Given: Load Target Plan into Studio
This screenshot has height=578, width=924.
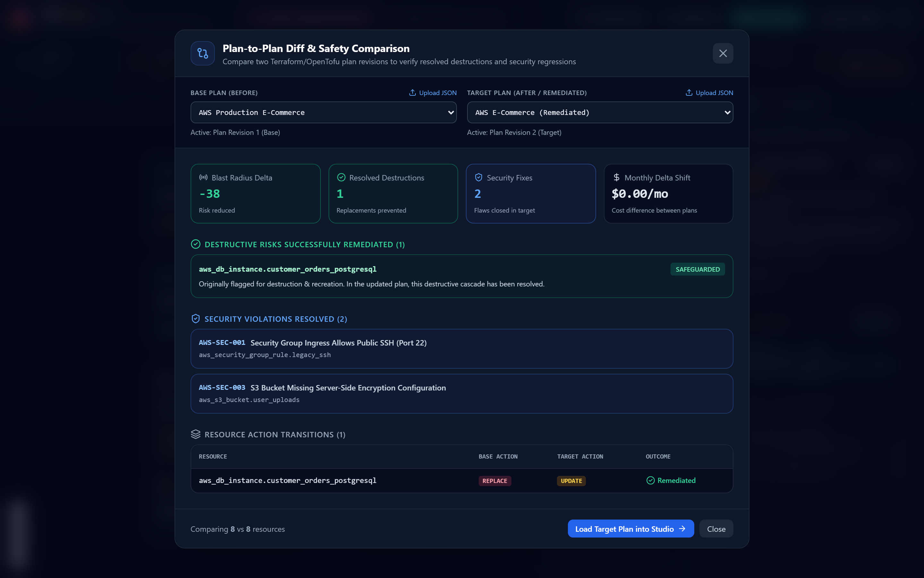Looking at the screenshot, I should point(631,529).
